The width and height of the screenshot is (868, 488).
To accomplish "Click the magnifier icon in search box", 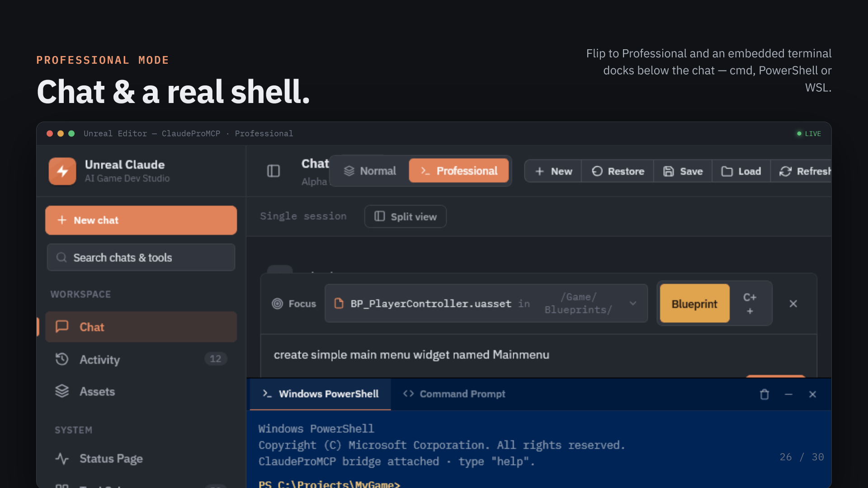I will (61, 257).
